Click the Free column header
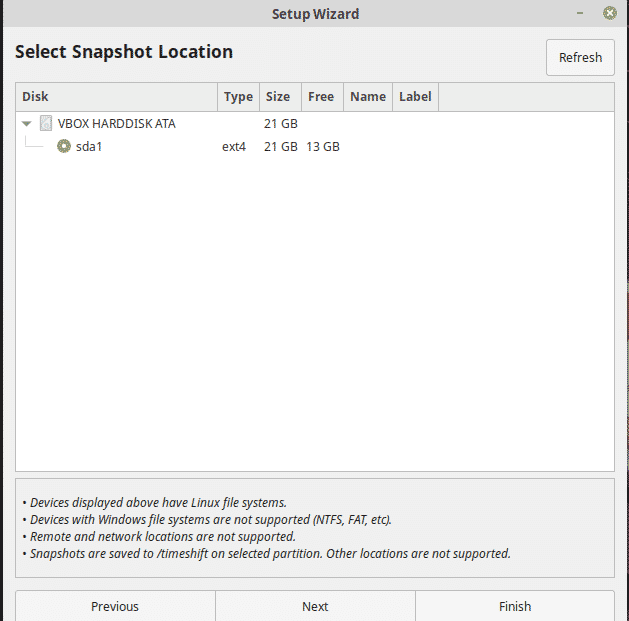Viewport: 629px width, 621px height. click(x=321, y=97)
